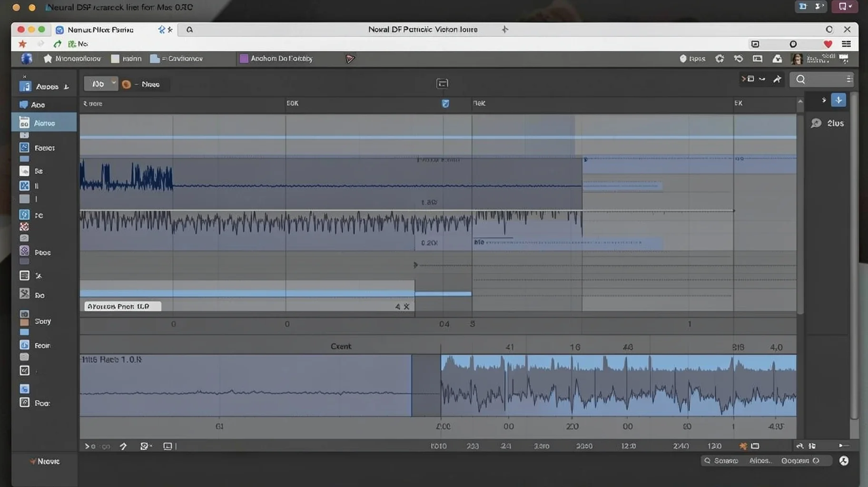The height and width of the screenshot is (487, 868).
Task: Click the play arrow in bottom toolbar
Action: 87,446
